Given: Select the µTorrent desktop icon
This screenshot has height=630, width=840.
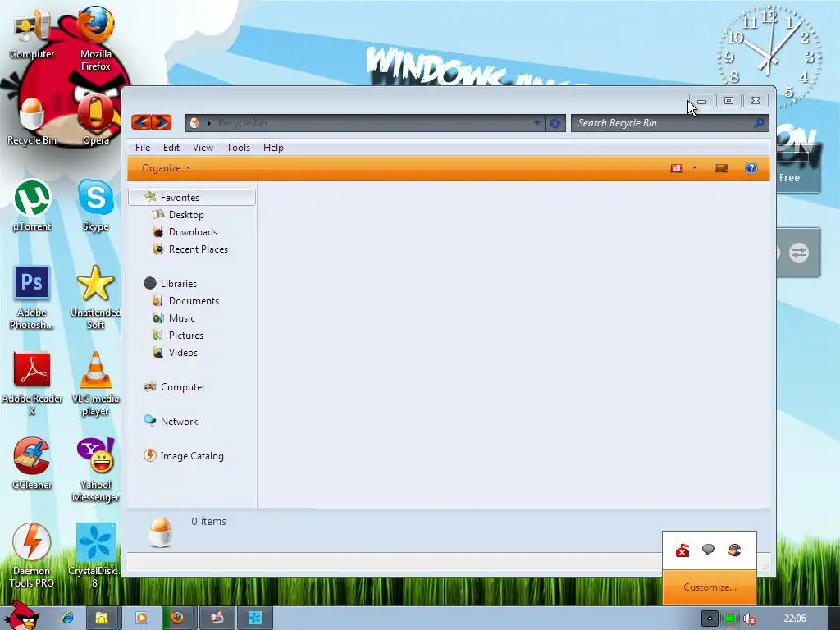Looking at the screenshot, I should tap(32, 206).
